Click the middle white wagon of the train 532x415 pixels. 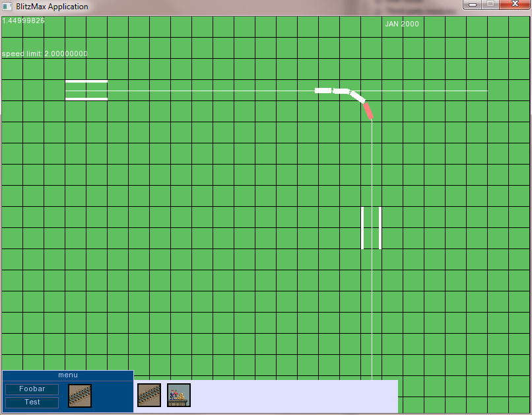click(341, 91)
